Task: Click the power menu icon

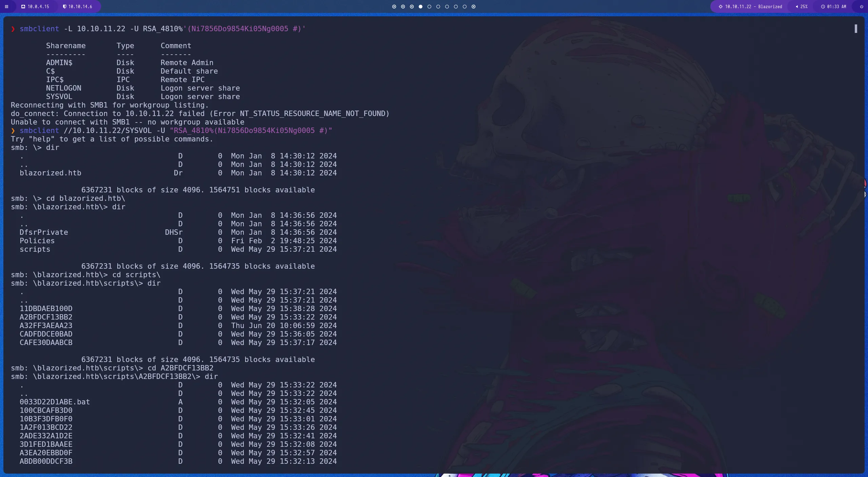Action: click(x=861, y=6)
